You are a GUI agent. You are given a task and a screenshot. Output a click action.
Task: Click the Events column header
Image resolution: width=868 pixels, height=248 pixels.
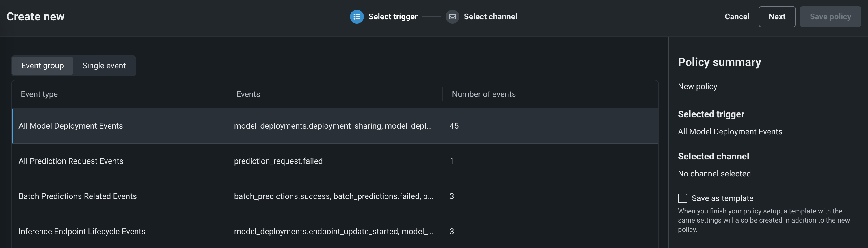click(248, 94)
